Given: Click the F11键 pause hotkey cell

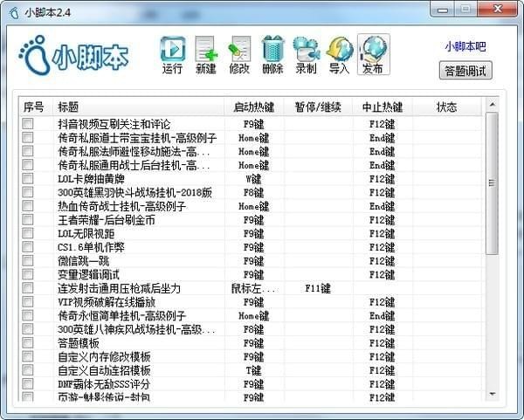Looking at the screenshot, I should coord(318,288).
